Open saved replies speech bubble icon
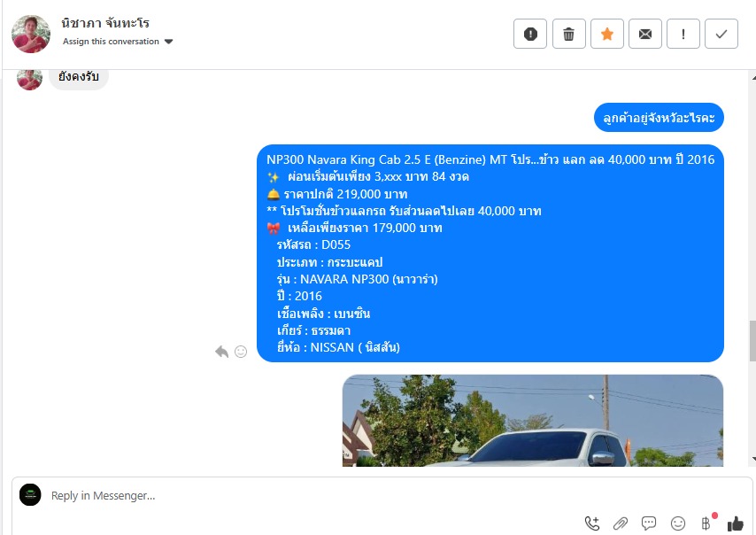 click(x=649, y=523)
